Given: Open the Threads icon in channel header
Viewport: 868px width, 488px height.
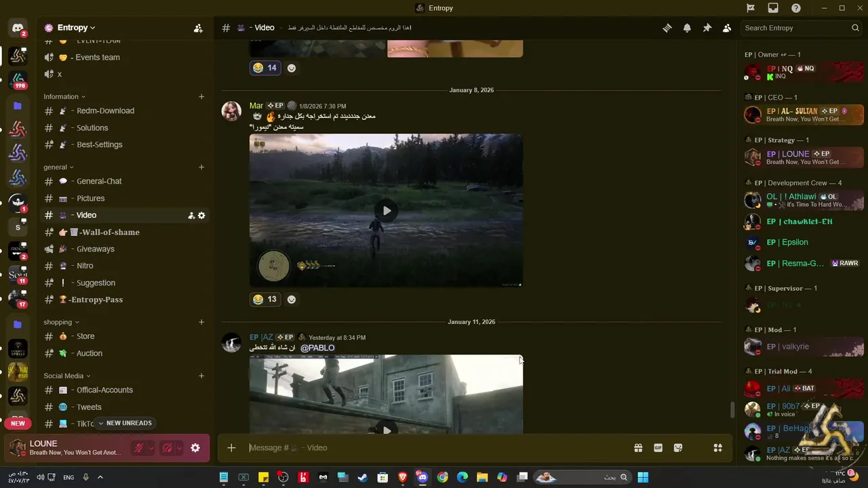Looking at the screenshot, I should [667, 28].
